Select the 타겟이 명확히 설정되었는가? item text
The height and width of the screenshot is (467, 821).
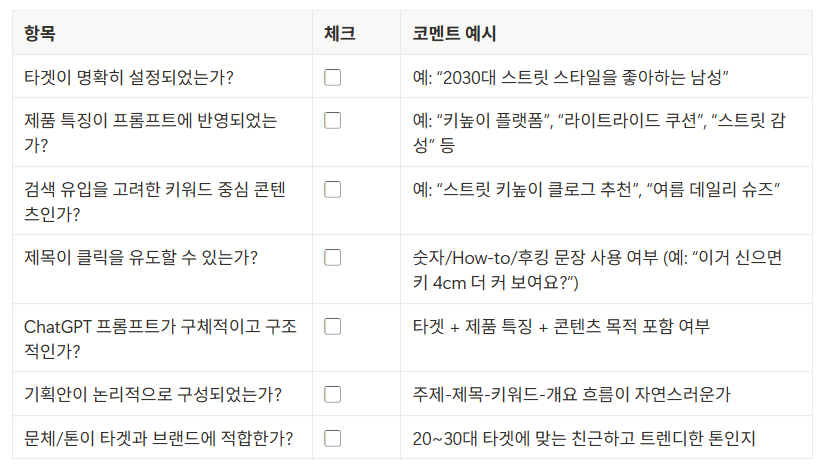point(129,77)
